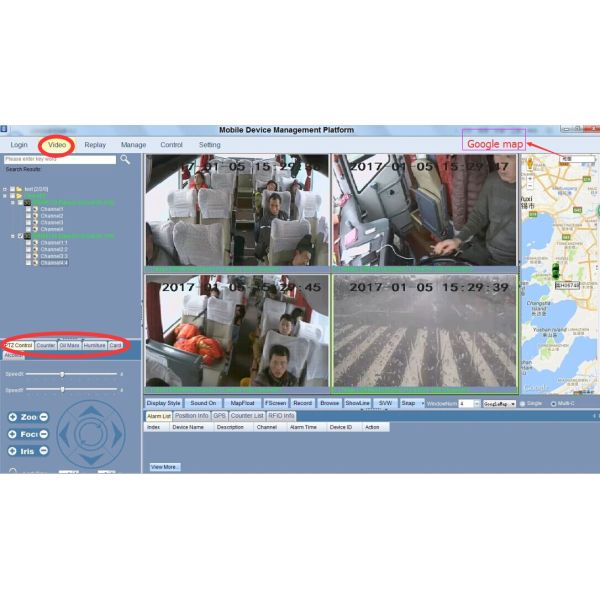Click the Zoom plus icon in PTZ panel

pyautogui.click(x=12, y=417)
